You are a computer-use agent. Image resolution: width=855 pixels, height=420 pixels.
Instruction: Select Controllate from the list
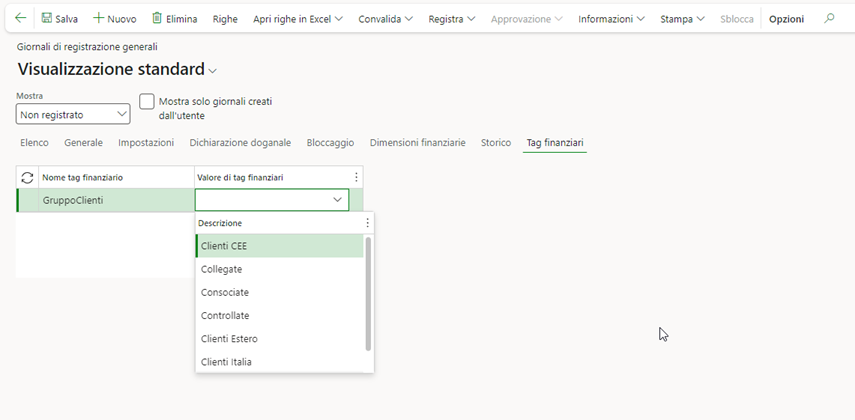[279, 315]
